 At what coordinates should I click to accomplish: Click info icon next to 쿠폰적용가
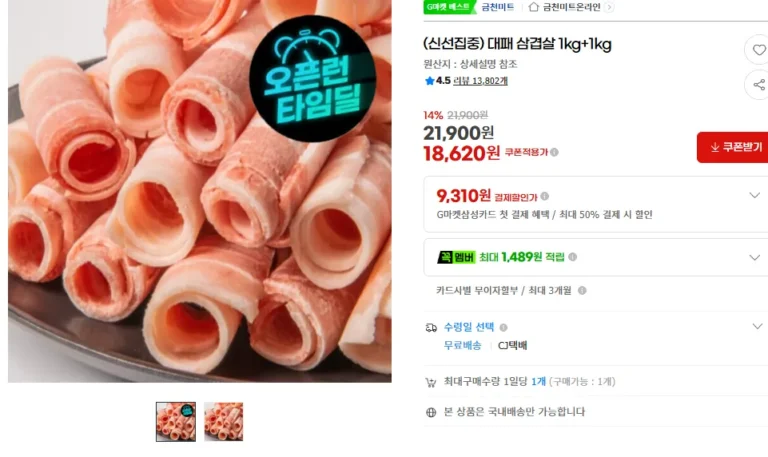554,152
